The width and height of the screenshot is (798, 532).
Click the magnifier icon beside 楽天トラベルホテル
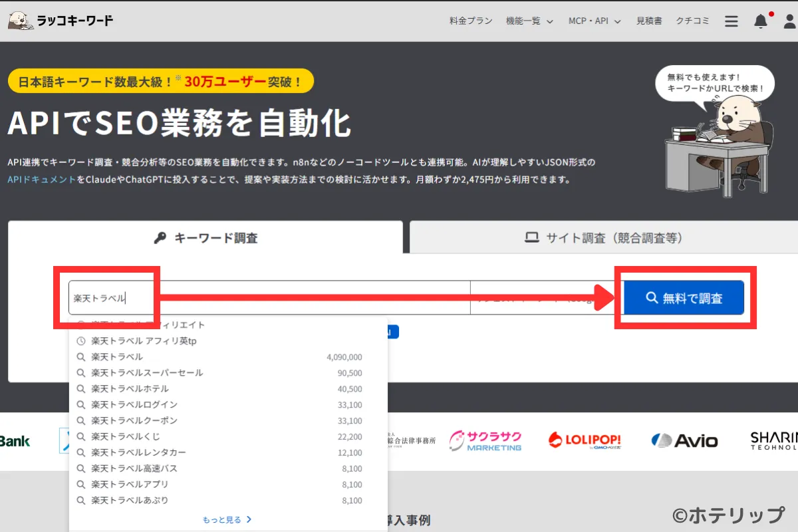coord(81,389)
